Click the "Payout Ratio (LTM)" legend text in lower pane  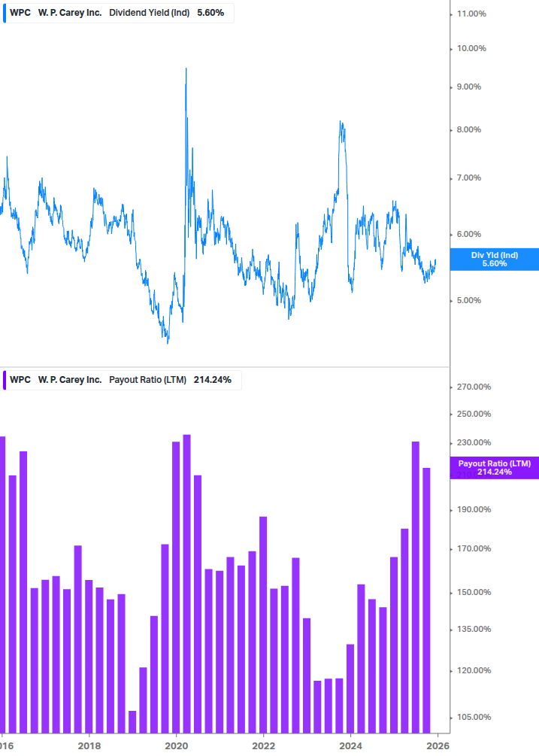tap(149, 380)
